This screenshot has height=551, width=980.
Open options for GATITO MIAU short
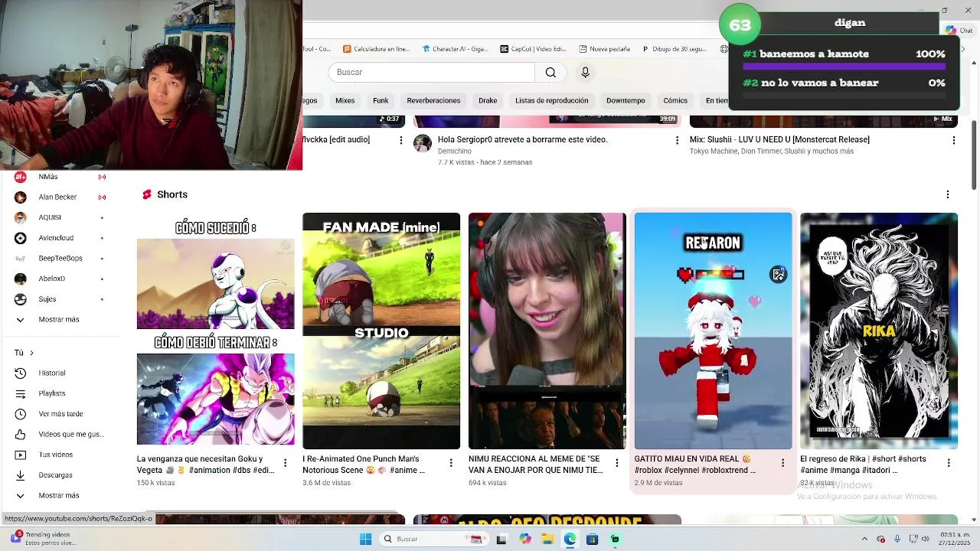point(782,463)
